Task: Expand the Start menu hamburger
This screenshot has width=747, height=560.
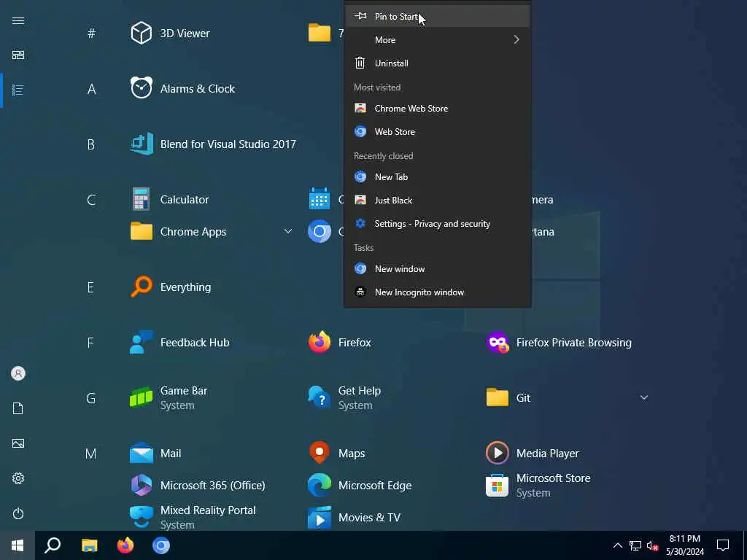Action: 18,20
